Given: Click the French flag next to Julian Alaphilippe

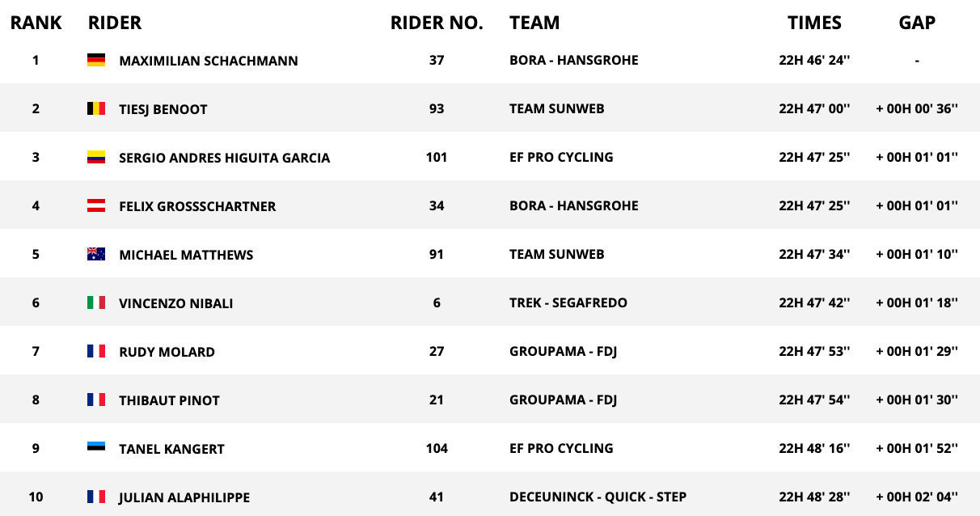Looking at the screenshot, I should click(x=96, y=497).
